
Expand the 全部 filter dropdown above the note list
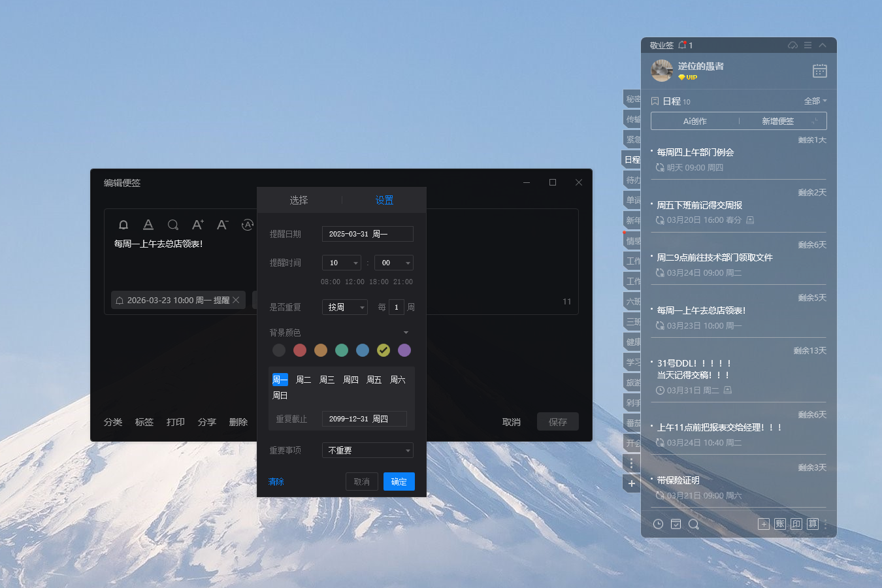click(816, 101)
